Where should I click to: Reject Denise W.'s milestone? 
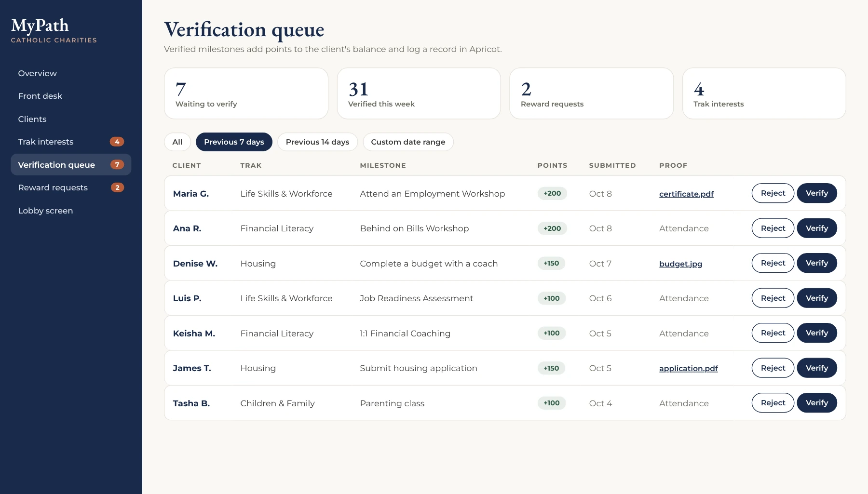coord(773,263)
